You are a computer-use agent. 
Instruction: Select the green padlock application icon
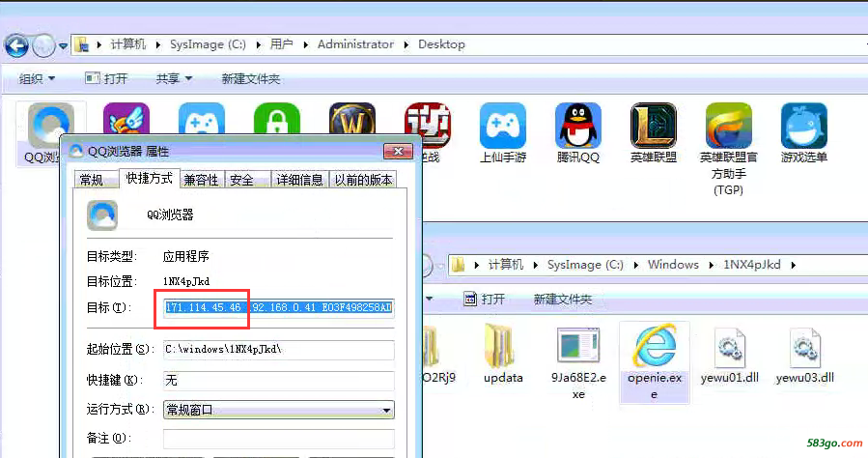click(x=277, y=119)
